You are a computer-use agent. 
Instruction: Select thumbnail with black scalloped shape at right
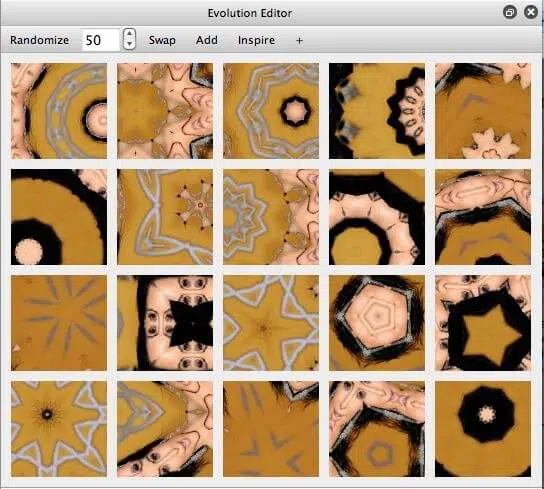click(377, 111)
